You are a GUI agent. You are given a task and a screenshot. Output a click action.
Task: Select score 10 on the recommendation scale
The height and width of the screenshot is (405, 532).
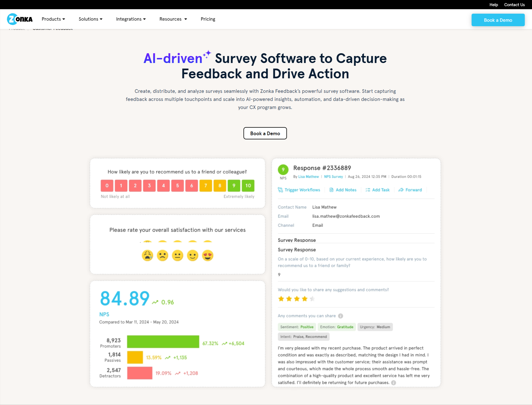248,185
